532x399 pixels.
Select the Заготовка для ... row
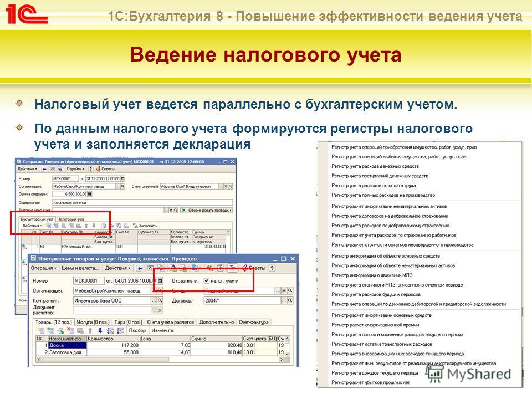click(67, 352)
